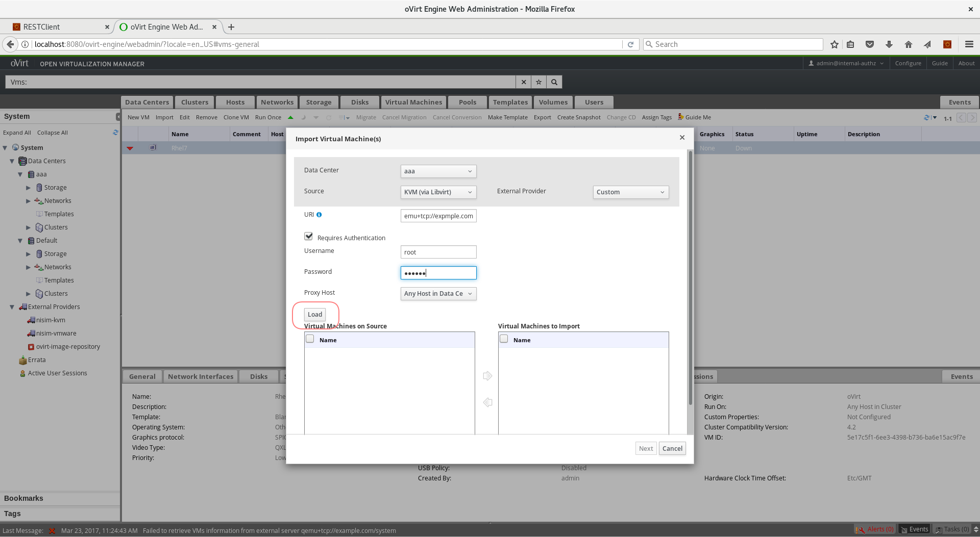Viewport: 980px width, 537px height.
Task: Click the move-right arrow between VM lists
Action: [487, 376]
